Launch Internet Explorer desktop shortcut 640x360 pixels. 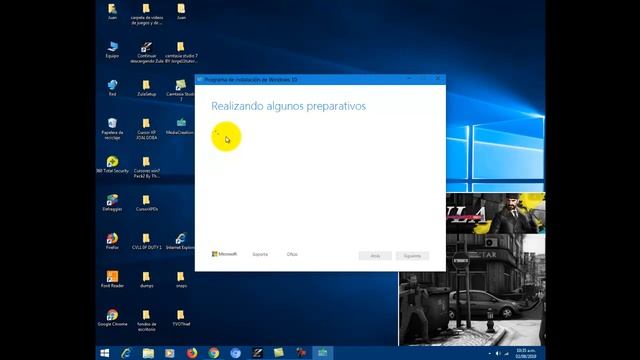point(180,241)
